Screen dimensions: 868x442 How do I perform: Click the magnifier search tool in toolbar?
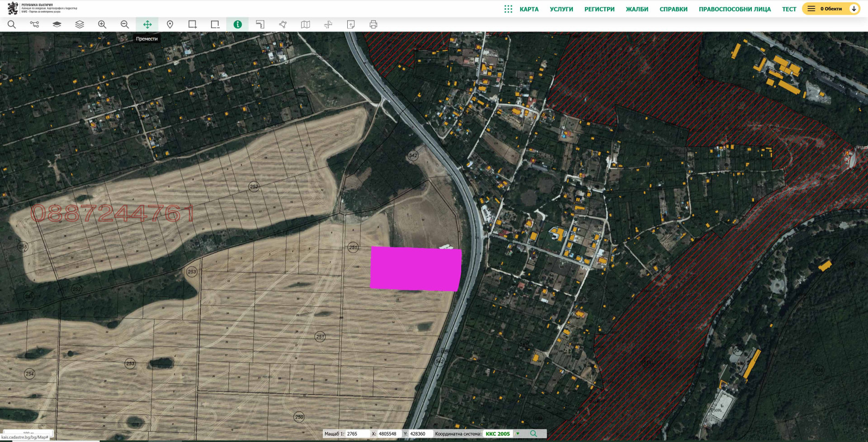click(x=11, y=24)
